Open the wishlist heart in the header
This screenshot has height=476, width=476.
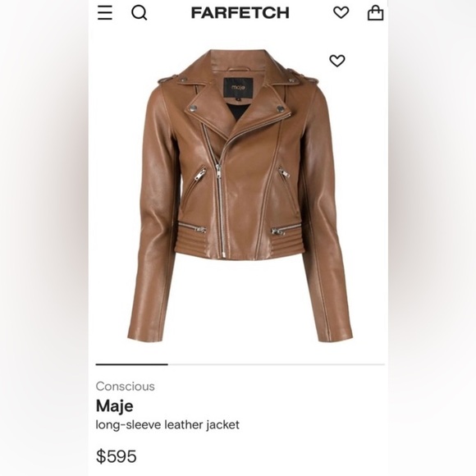(341, 13)
